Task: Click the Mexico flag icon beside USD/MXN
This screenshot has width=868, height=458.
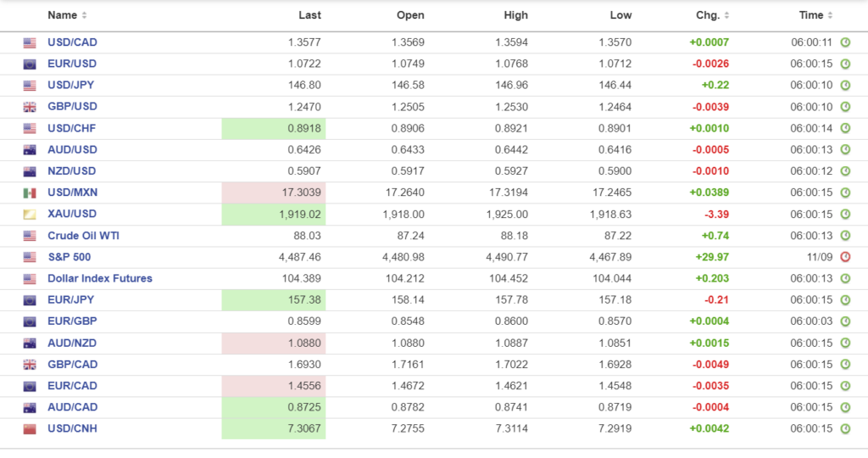Action: [30, 193]
